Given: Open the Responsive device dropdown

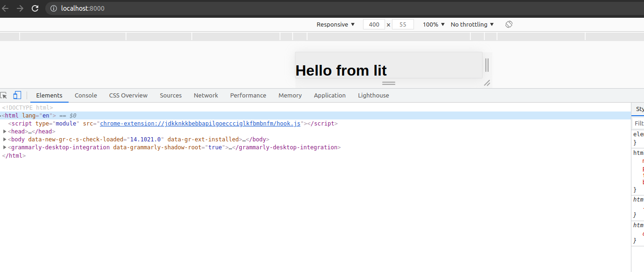Looking at the screenshot, I should point(336,24).
